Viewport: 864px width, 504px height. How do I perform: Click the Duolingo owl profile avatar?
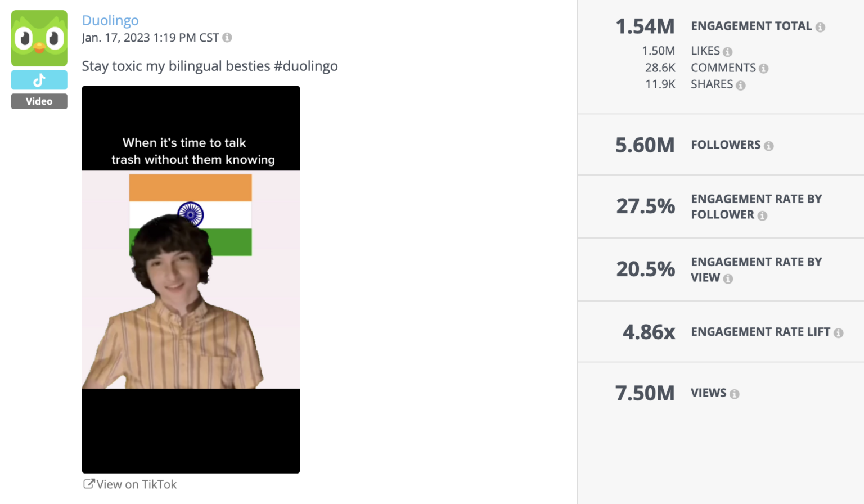pyautogui.click(x=39, y=38)
